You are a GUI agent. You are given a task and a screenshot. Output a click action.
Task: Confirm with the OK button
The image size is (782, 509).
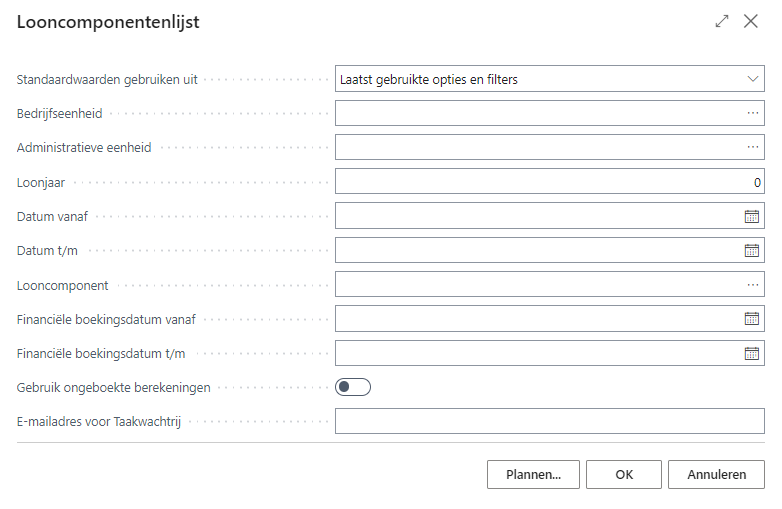point(624,475)
